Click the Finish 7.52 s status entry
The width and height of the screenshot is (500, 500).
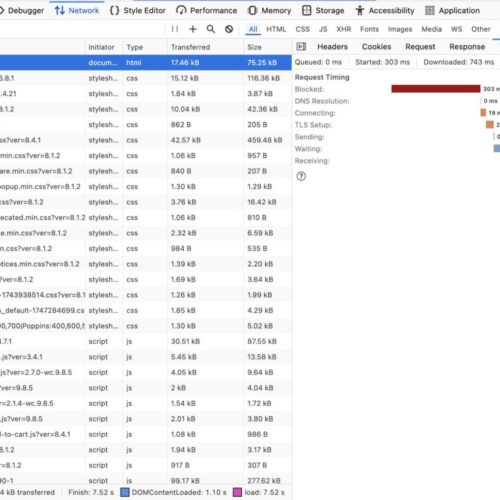coord(91,492)
